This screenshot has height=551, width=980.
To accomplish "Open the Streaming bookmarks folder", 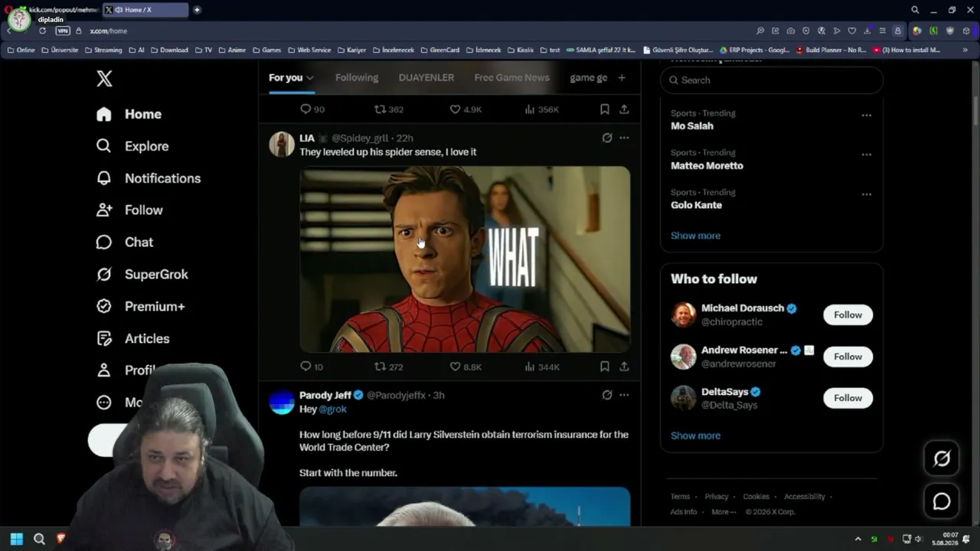I will (x=103, y=50).
